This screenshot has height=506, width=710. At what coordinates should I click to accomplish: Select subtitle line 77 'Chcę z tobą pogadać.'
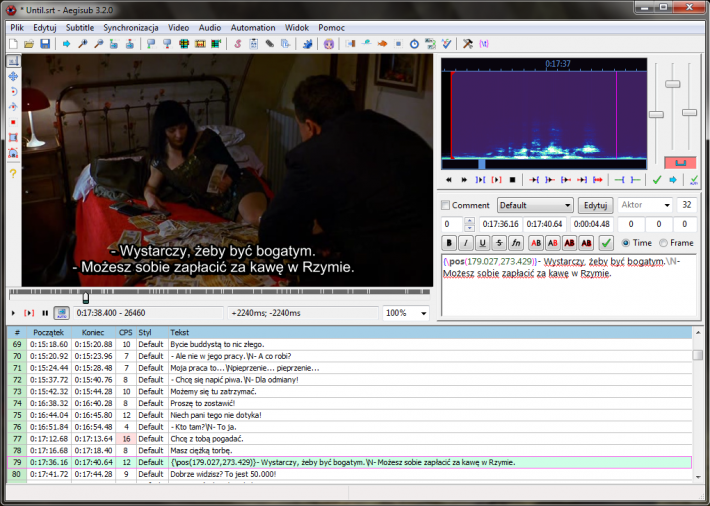coord(350,439)
